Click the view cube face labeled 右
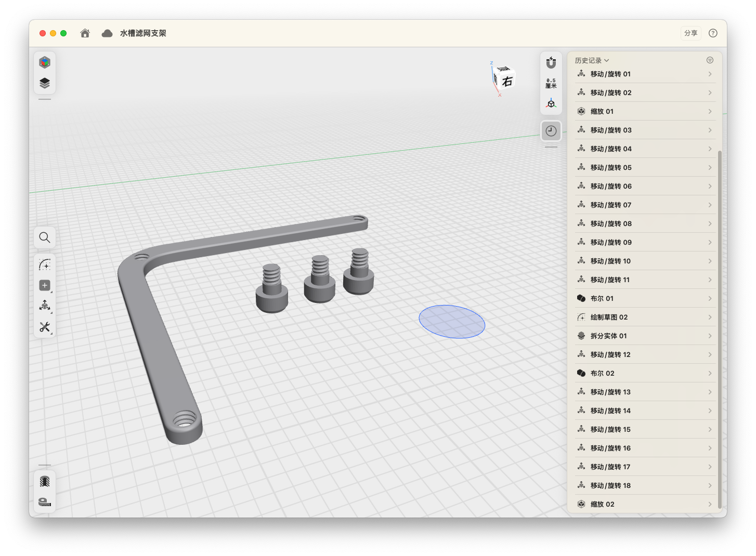756x556 pixels. [x=506, y=82]
